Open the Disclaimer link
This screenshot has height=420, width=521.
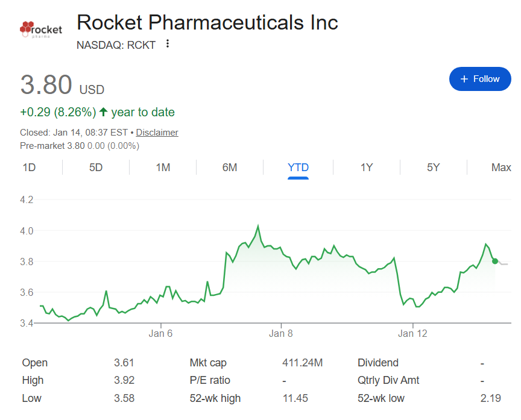[157, 133]
